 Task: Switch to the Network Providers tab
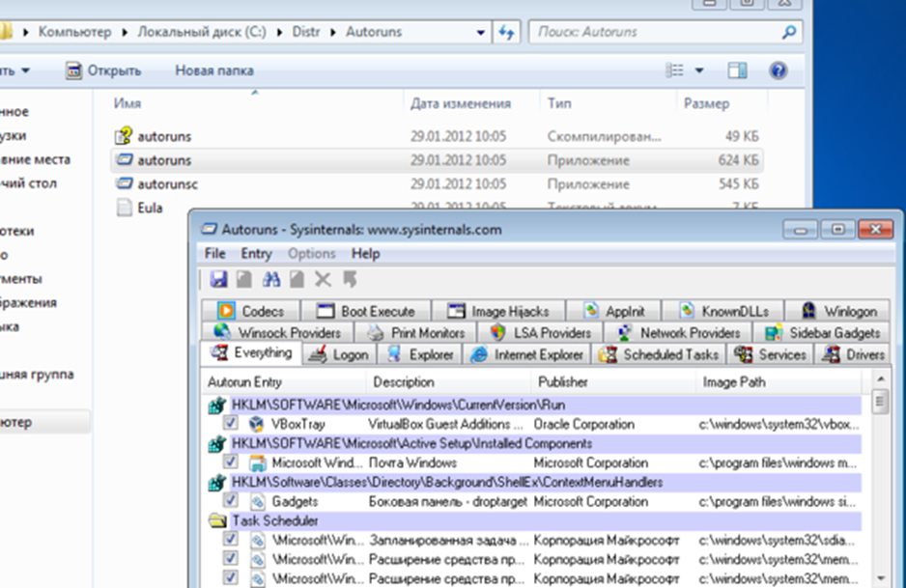tap(678, 333)
